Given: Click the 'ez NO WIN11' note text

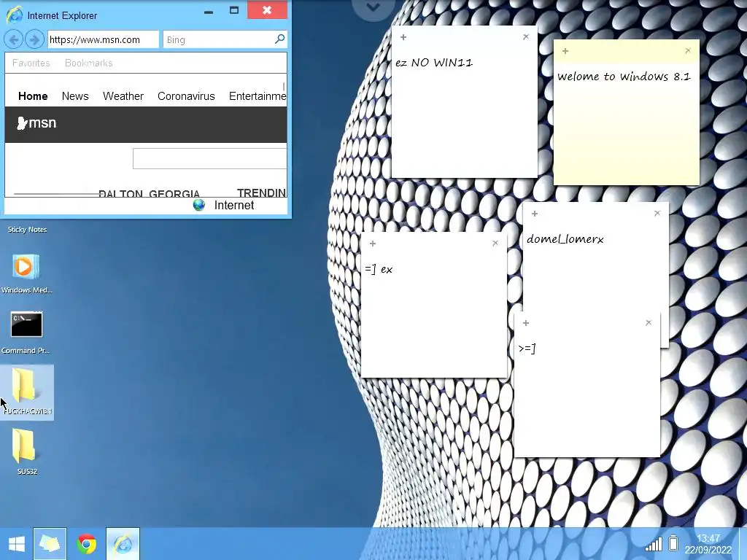Looking at the screenshot, I should (434, 63).
